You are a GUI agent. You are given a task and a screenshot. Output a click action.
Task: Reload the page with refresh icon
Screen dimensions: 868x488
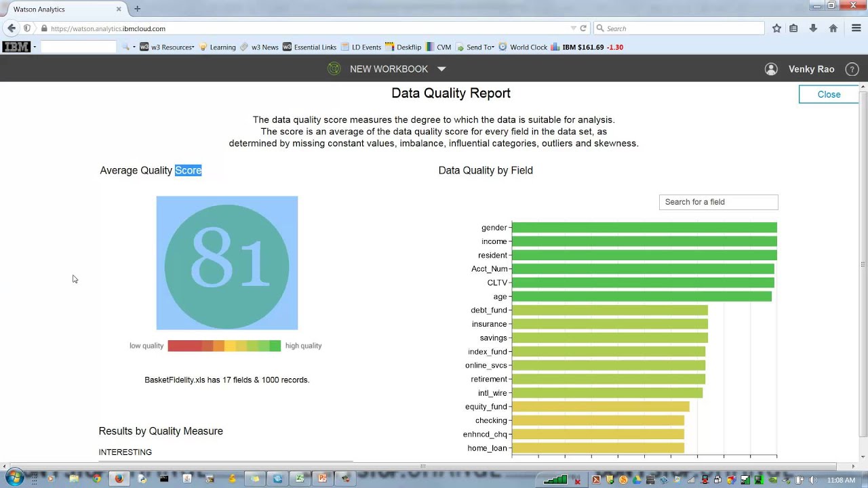click(583, 28)
